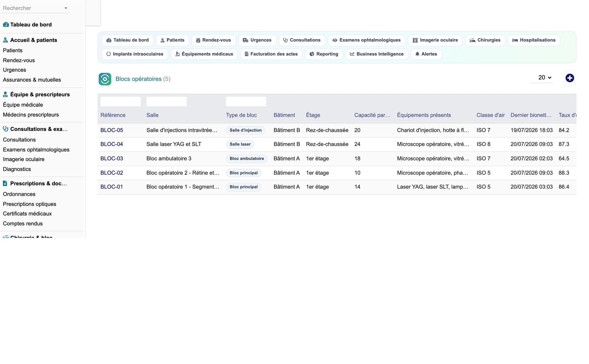Viewport: 589px width, 364px height.
Task: Click the Salle laser YAG et SLT cell
Action: point(174,144)
